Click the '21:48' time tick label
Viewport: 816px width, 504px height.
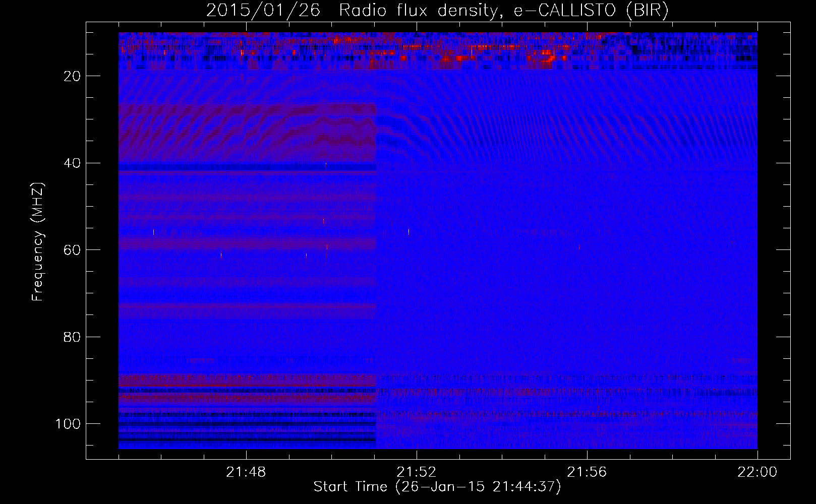point(246,472)
